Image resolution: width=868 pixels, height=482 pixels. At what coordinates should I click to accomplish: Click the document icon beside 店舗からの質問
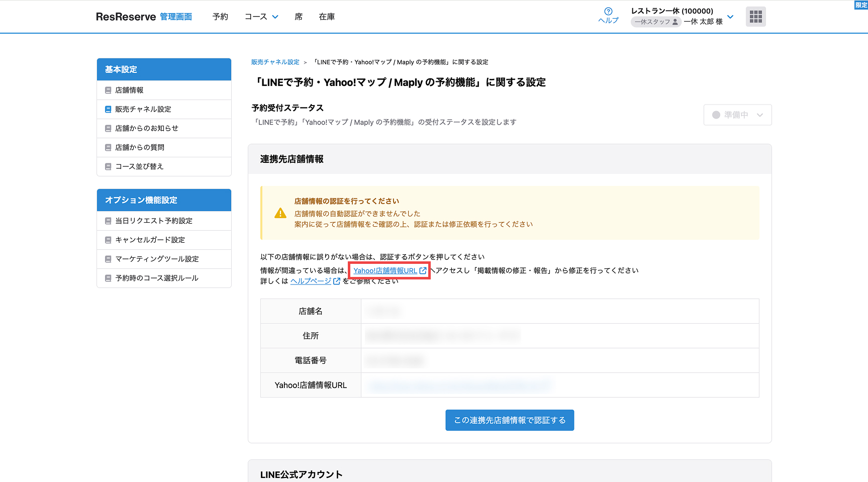coord(108,147)
